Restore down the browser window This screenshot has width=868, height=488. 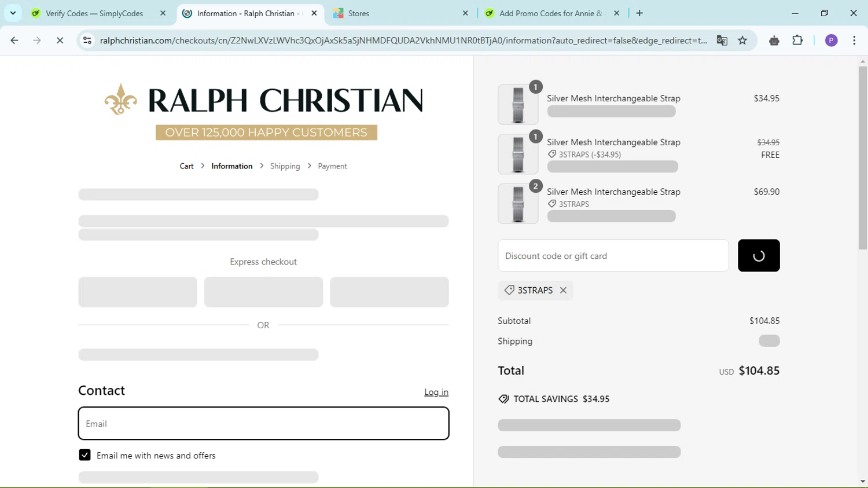coord(824,13)
